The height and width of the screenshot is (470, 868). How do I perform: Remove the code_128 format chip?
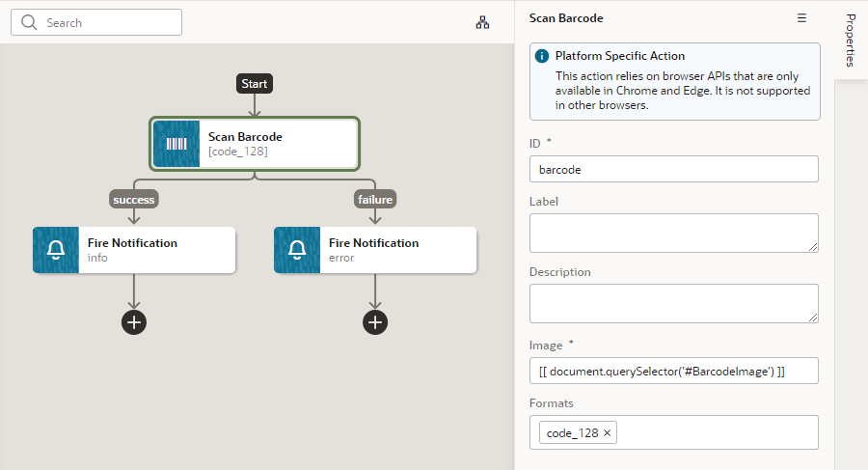click(607, 433)
